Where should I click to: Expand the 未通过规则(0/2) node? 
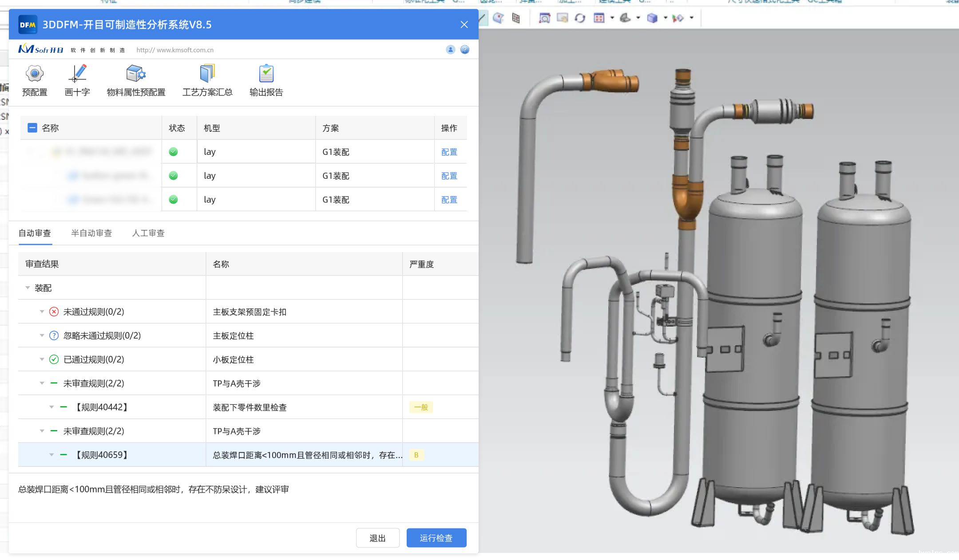click(42, 312)
